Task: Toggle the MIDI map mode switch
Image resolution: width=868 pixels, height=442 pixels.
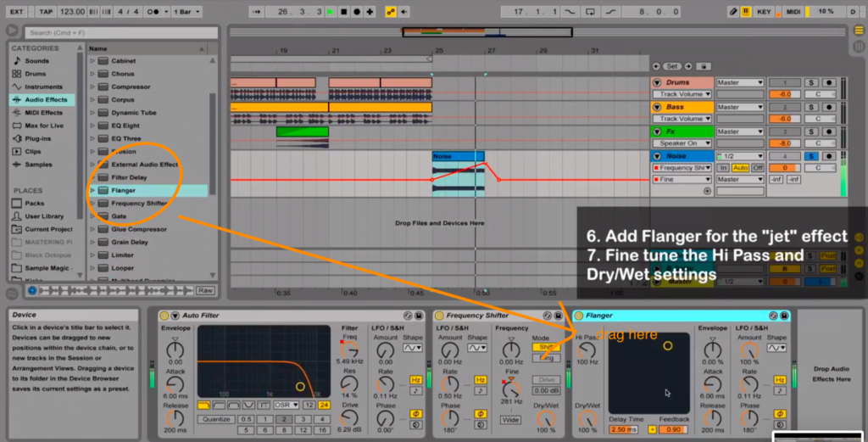Action: pos(793,12)
